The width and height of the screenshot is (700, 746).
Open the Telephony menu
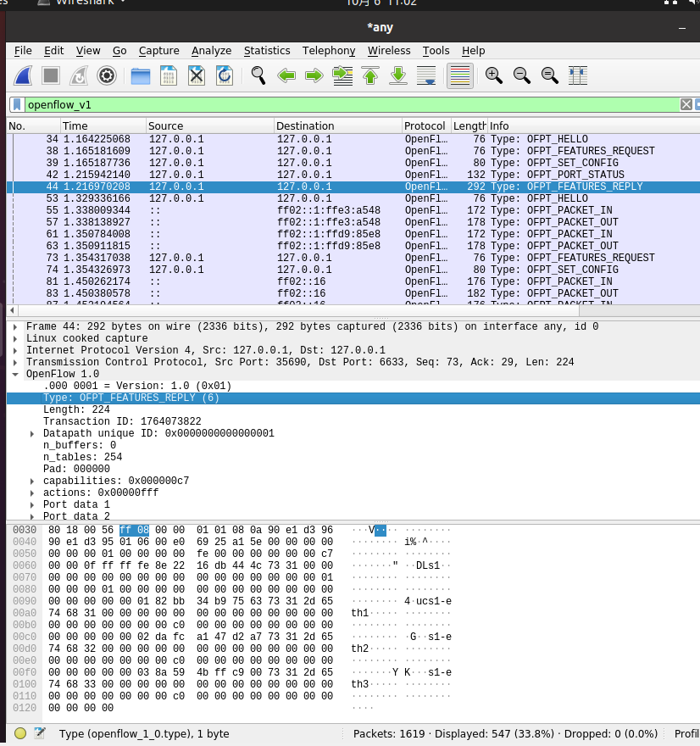coord(329,50)
